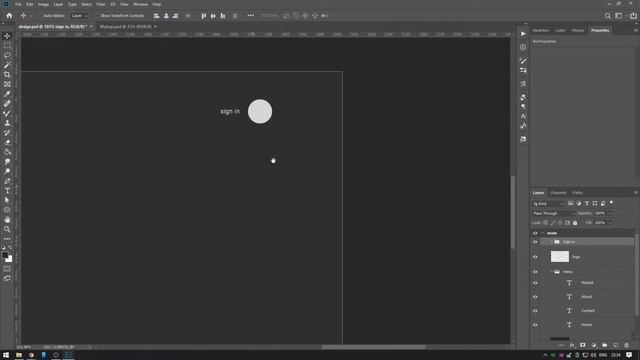Screen dimensions: 640x360
Task: Select the Brush tool
Action: coord(7,113)
